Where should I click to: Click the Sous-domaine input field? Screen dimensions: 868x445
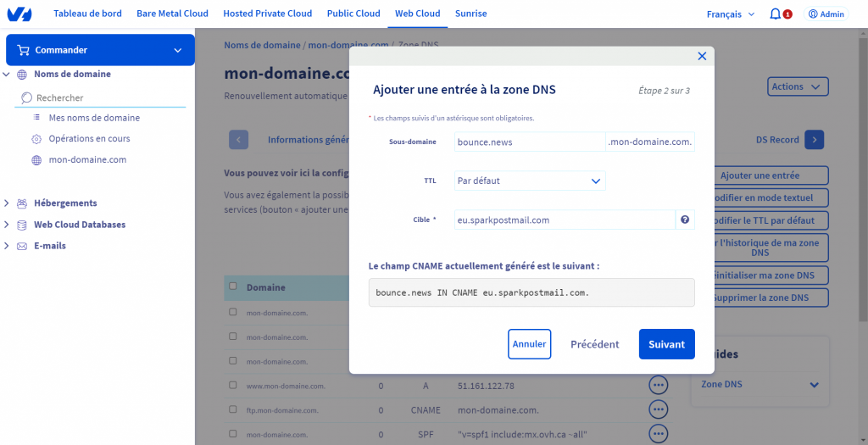[530, 142]
